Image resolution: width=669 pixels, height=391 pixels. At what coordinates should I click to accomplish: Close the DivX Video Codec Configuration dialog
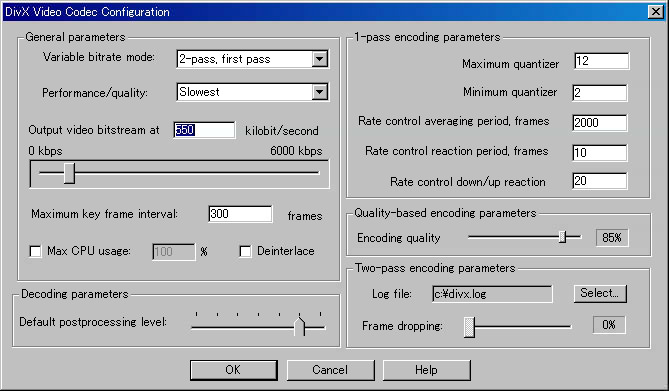(x=655, y=12)
